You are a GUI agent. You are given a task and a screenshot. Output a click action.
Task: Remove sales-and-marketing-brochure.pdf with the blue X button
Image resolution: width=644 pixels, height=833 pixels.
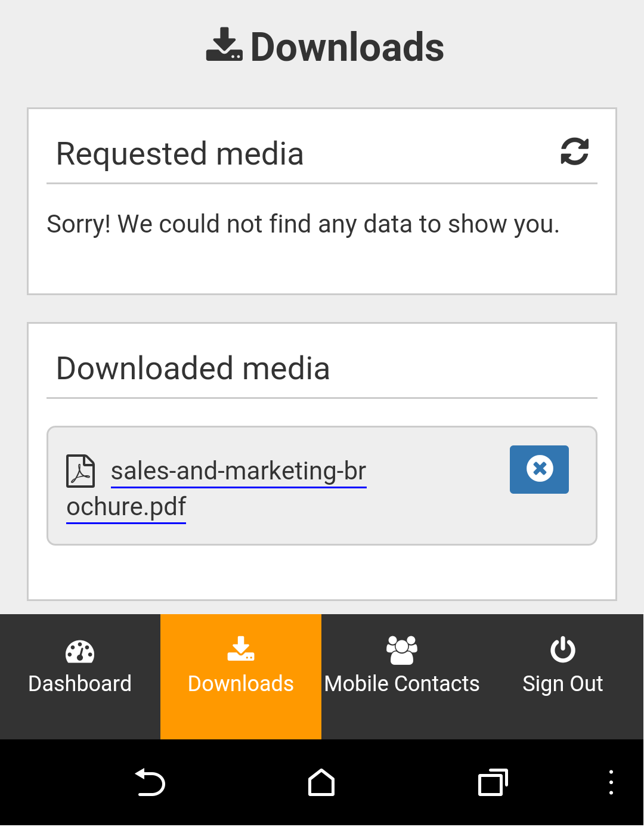point(539,469)
